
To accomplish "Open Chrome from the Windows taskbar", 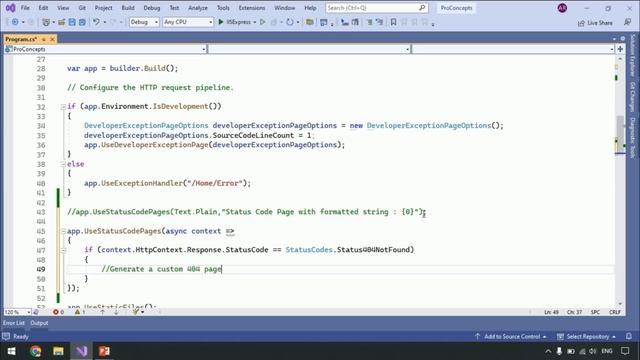I will [36, 351].
